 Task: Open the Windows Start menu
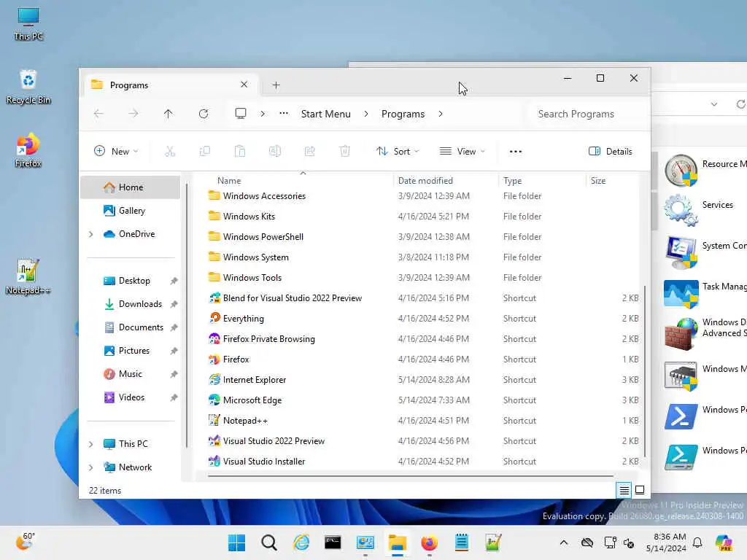click(236, 542)
